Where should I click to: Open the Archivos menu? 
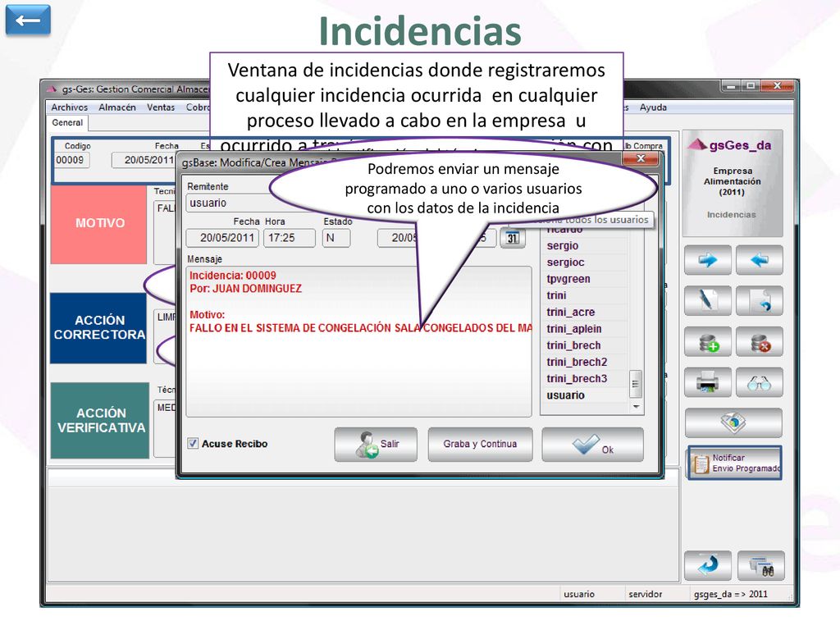pyautogui.click(x=69, y=107)
